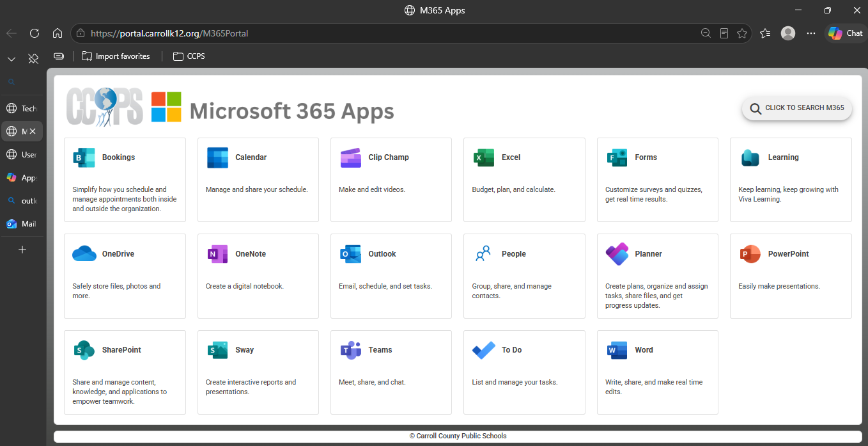Open the OneDrive cloud icon
868x446 pixels.
[x=84, y=254]
